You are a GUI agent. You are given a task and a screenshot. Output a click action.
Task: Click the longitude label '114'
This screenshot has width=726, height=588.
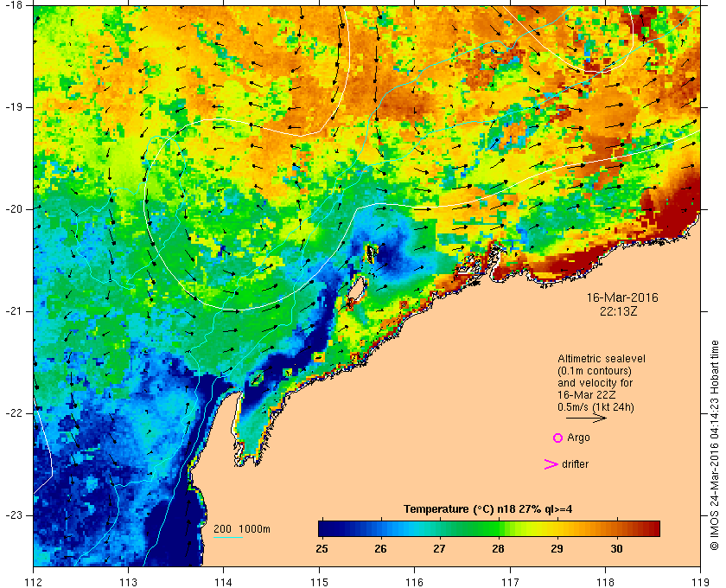224,582
